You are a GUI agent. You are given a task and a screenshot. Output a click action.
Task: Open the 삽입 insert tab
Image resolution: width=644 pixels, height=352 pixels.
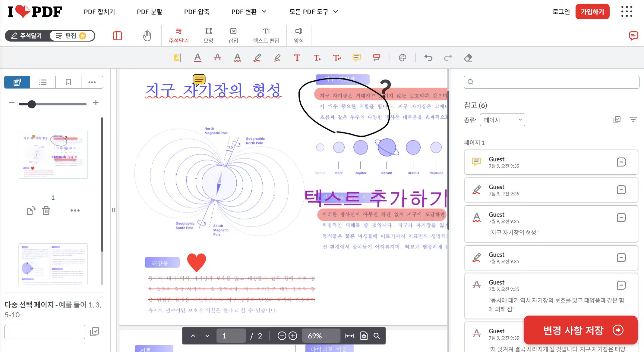pyautogui.click(x=233, y=36)
